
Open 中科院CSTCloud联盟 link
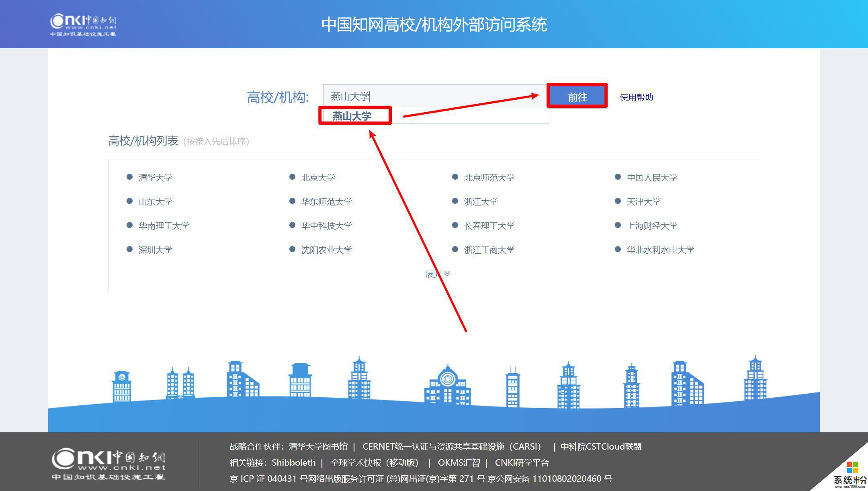tap(601, 446)
